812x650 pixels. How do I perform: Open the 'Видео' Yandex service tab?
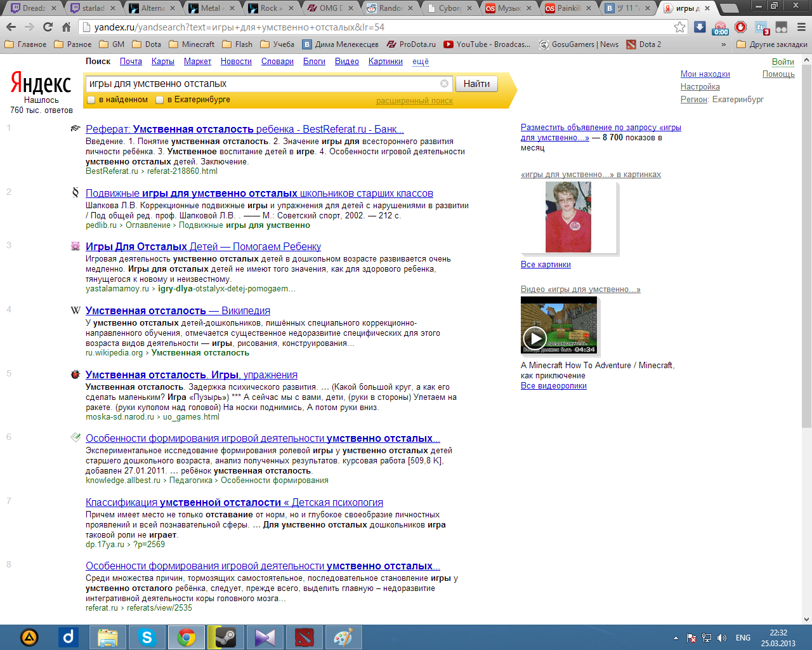[347, 61]
